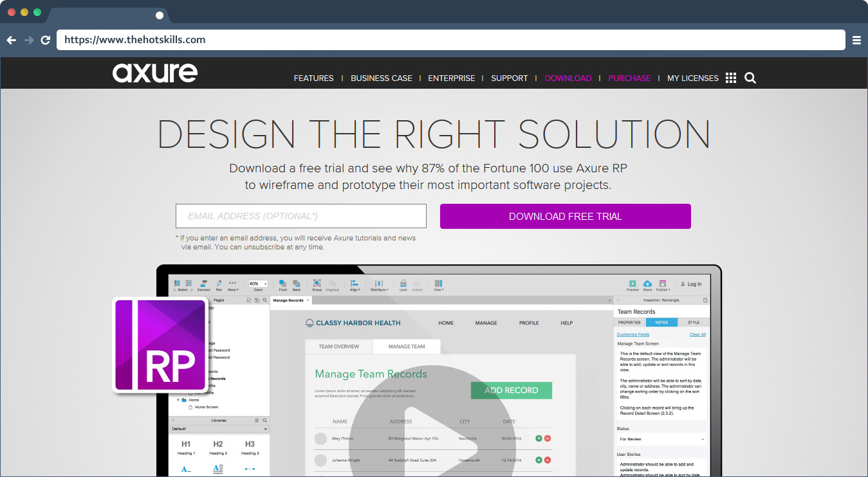Select the H2 Heading 2 widget
868x477 pixels.
point(218,447)
